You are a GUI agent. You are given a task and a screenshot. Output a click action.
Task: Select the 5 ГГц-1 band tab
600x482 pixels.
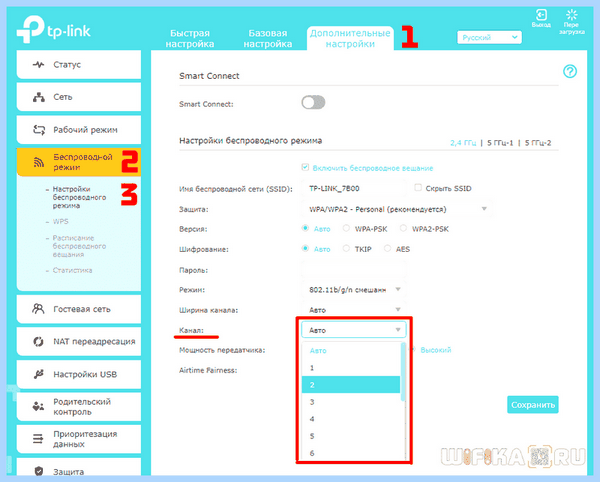pyautogui.click(x=500, y=143)
